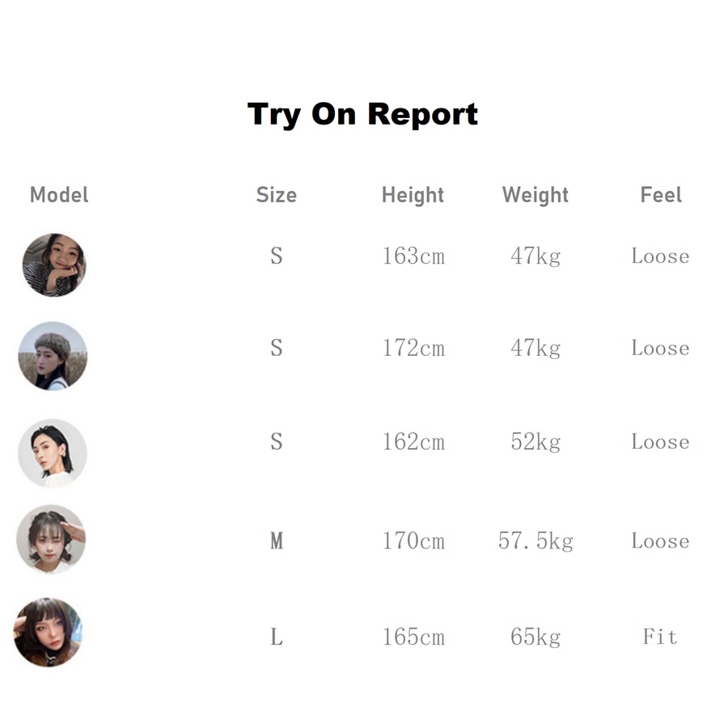Click the avatar of the size M model
Viewport: 728px width, 728px height.
click(51, 540)
